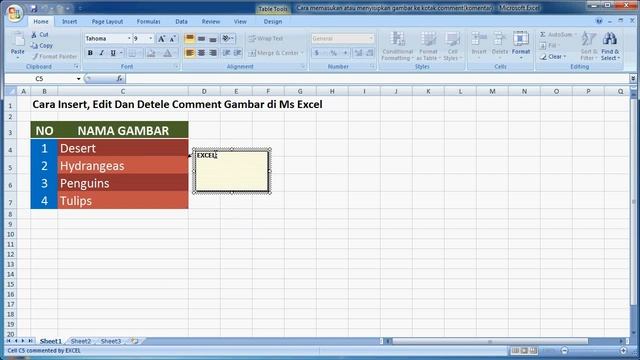This screenshot has width=640, height=360.
Task: Expand the Clipboard dialog launcher
Action: (x=76, y=66)
